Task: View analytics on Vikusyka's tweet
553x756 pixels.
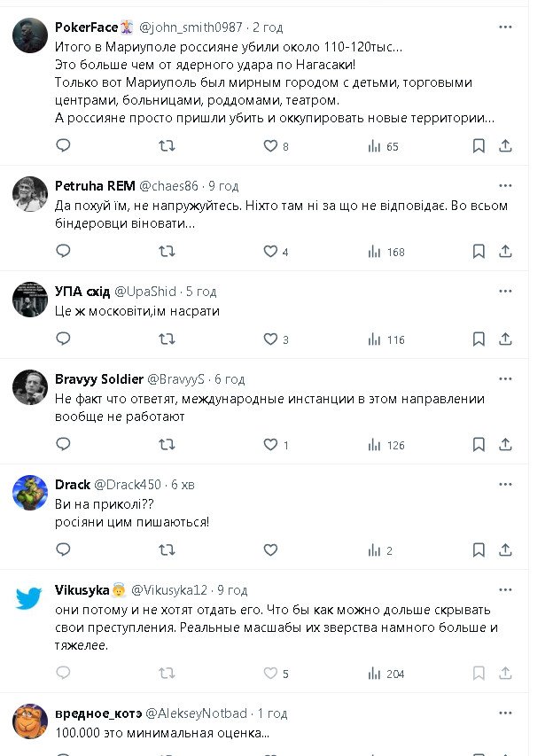Action: (375, 674)
